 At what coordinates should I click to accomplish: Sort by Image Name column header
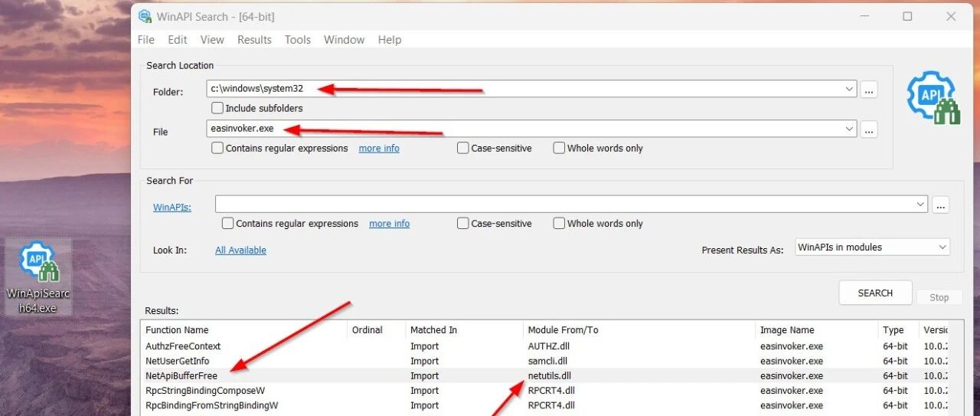click(816, 329)
